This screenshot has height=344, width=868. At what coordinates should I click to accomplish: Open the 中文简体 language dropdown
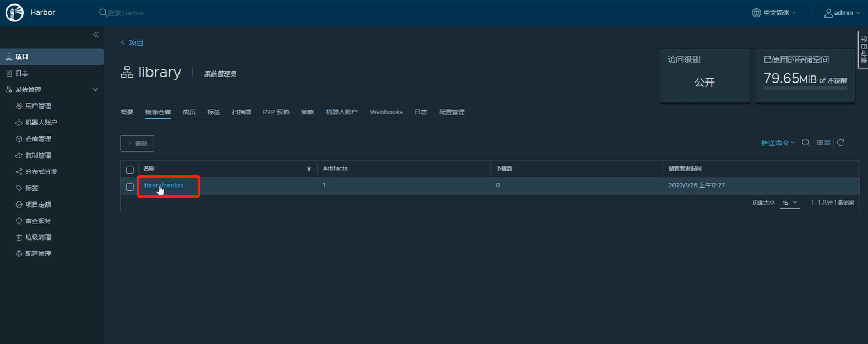[x=779, y=13]
